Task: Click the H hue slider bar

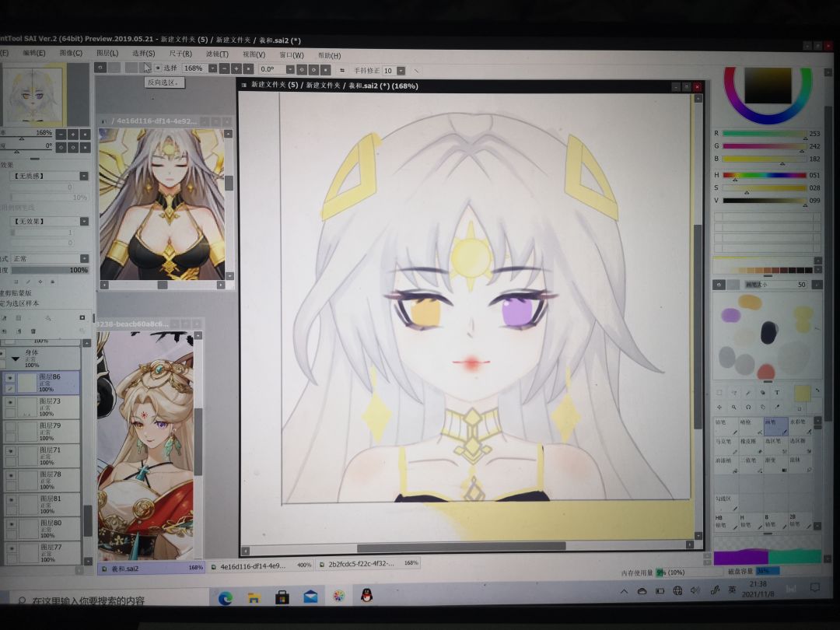Action: click(x=764, y=175)
